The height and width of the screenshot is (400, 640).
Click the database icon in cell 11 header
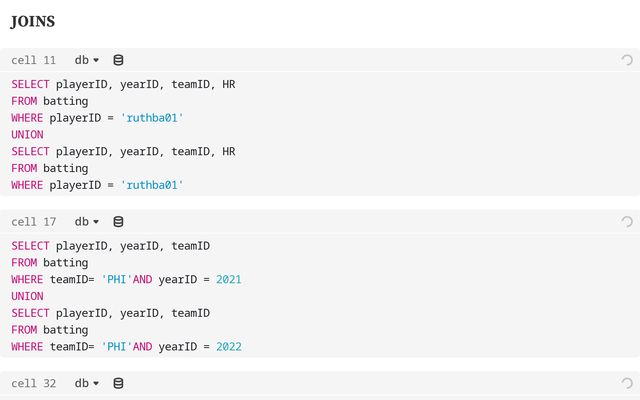click(119, 60)
